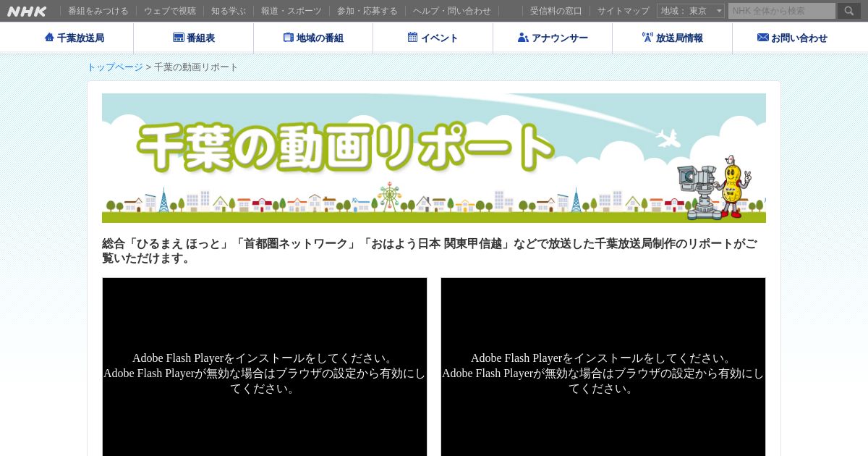This screenshot has height=456, width=868.
Task: Open the サイトマップ link
Action: coord(624,11)
